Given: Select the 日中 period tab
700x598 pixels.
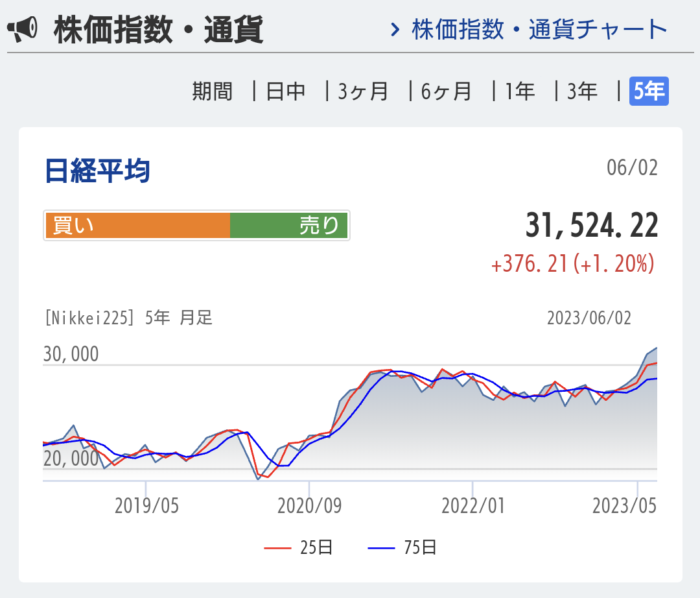Looking at the screenshot, I should tap(286, 91).
